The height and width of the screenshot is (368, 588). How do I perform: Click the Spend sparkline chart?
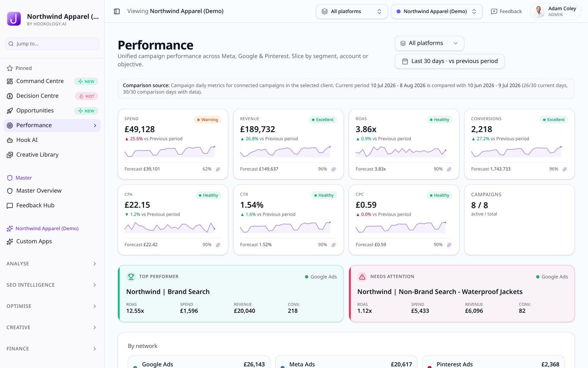click(170, 152)
